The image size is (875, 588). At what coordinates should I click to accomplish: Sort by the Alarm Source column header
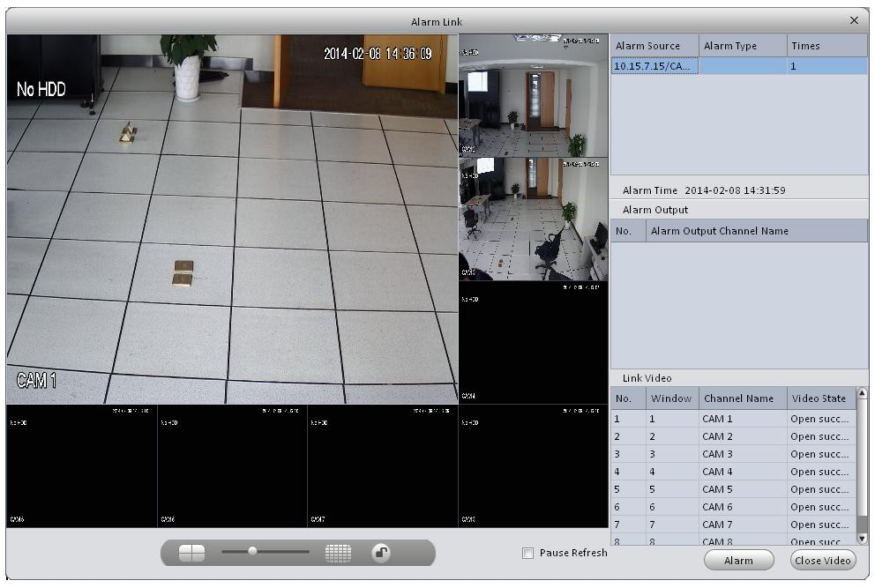click(654, 46)
